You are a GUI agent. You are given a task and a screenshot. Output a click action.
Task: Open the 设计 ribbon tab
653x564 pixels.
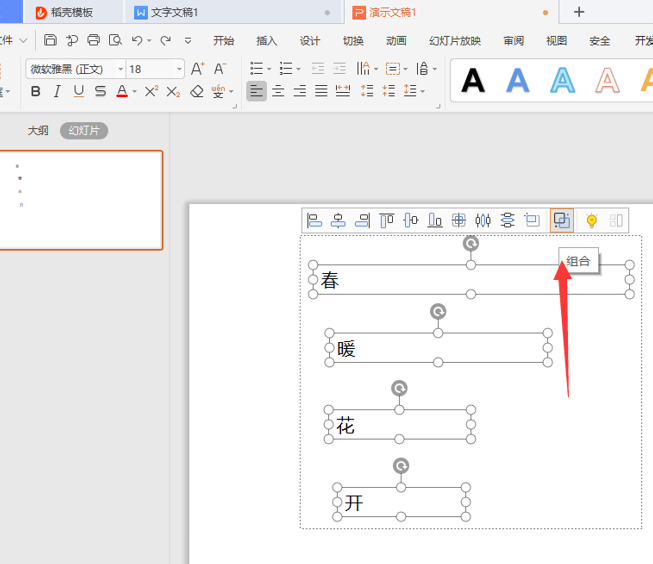click(x=310, y=41)
